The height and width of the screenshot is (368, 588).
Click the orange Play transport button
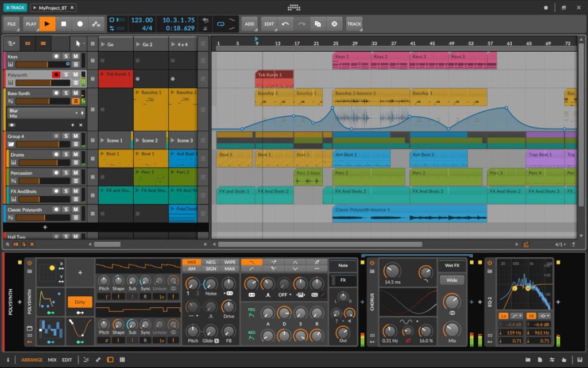pos(47,24)
